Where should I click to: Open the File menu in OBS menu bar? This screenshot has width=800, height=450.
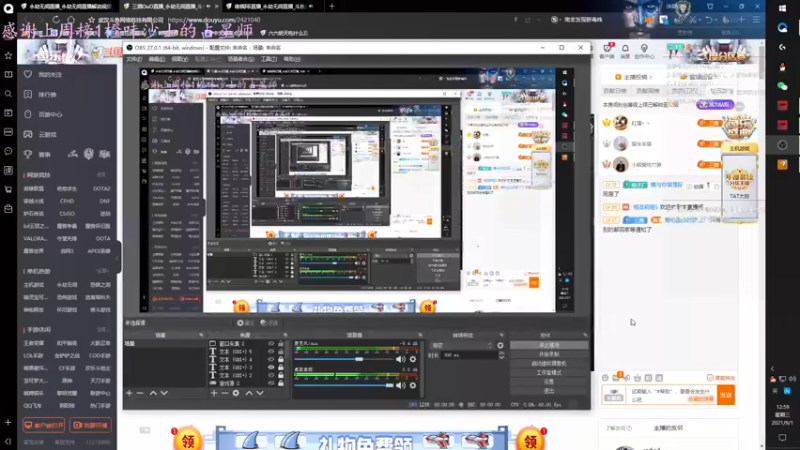click(x=134, y=59)
